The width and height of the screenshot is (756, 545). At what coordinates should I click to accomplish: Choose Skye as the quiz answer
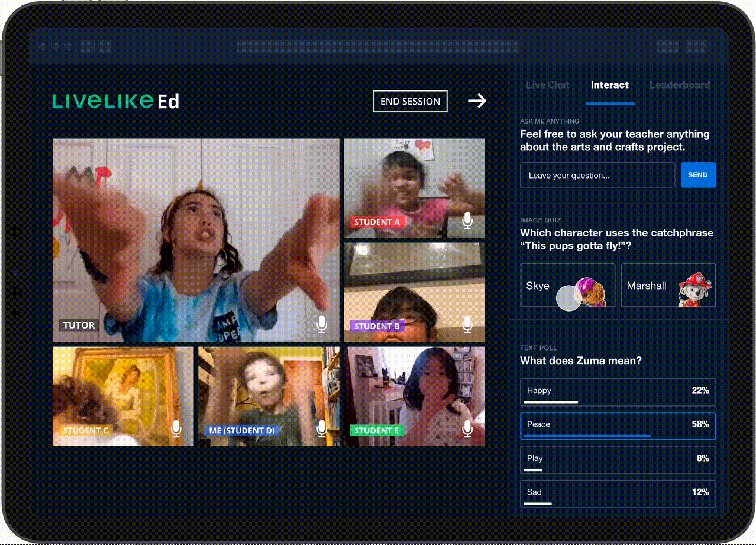coord(568,286)
